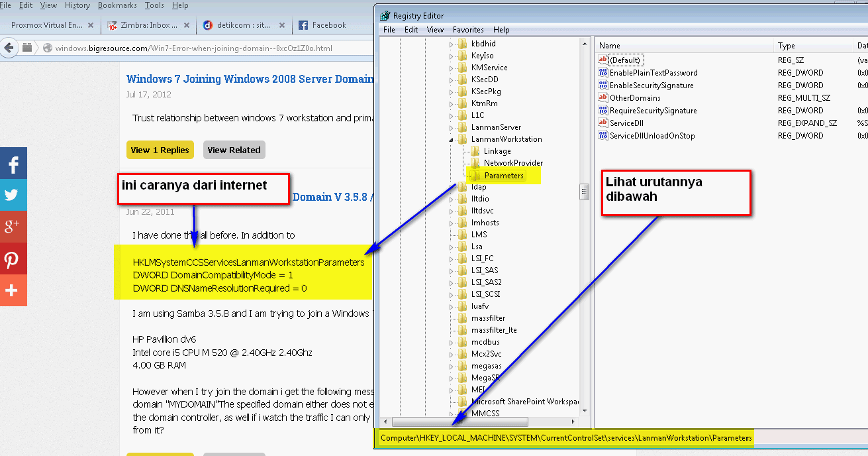Click the OtherDomains string value icon
This screenshot has width=868, height=456.
coord(603,98)
